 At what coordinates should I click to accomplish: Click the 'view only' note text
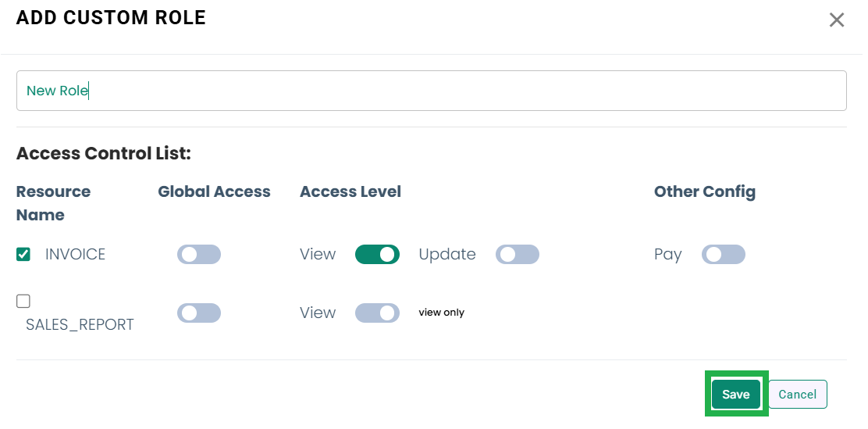(x=441, y=313)
